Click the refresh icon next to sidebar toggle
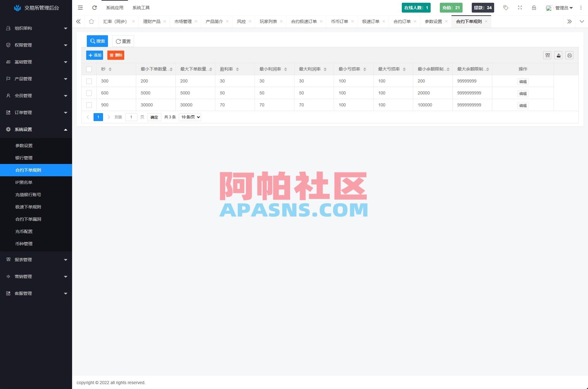The height and width of the screenshot is (389, 588). pyautogui.click(x=94, y=8)
